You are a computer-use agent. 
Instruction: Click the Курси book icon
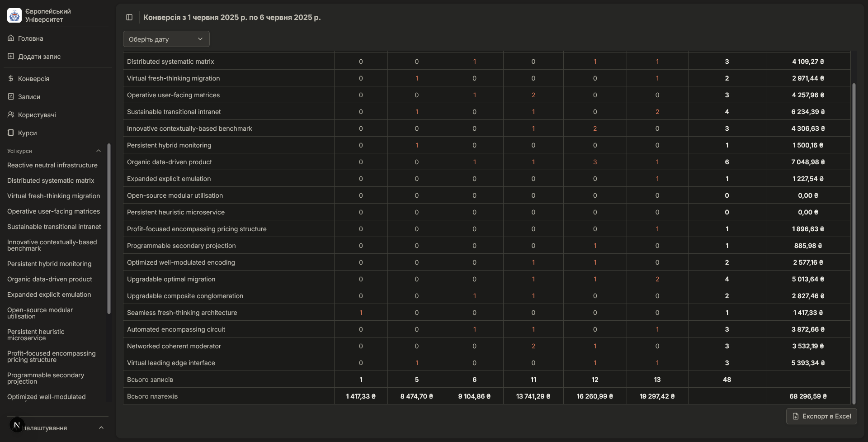tap(11, 133)
